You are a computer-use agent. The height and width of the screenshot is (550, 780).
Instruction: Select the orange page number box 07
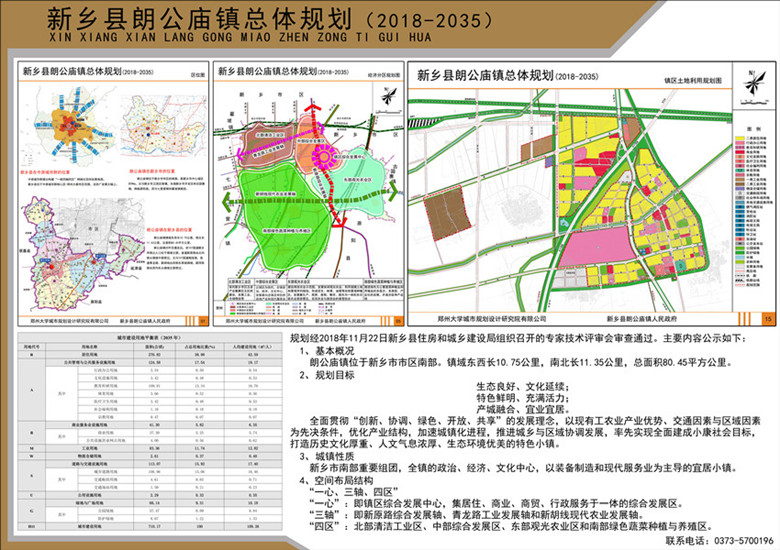click(202, 321)
